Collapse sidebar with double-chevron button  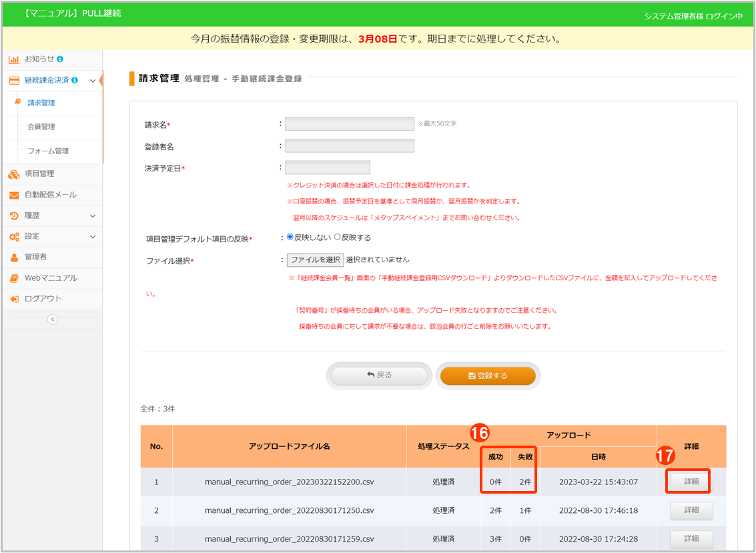click(x=53, y=320)
